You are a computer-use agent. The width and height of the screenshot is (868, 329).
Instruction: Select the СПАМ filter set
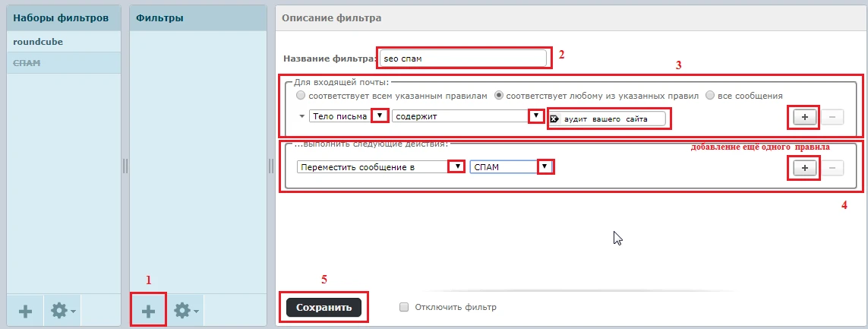(x=64, y=62)
